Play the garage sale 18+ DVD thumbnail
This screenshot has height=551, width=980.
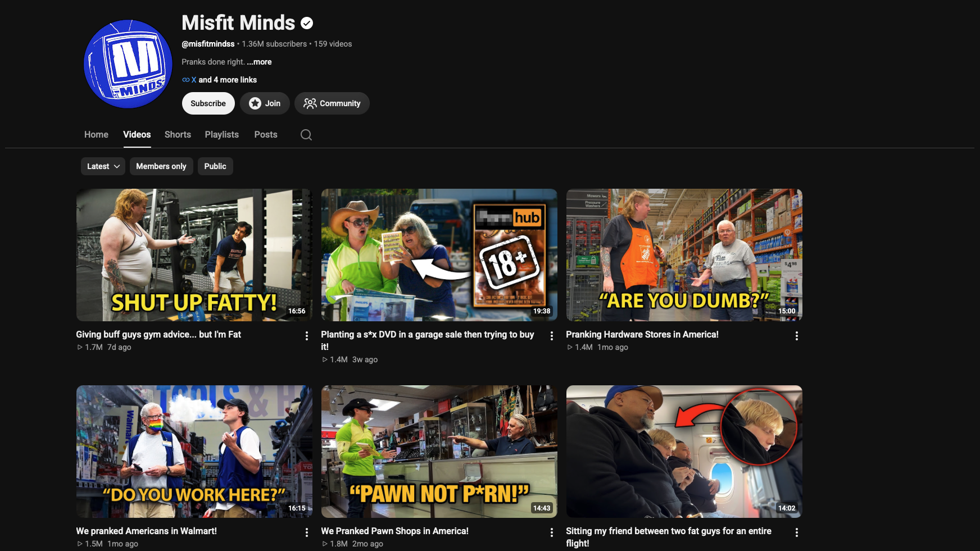click(x=439, y=255)
